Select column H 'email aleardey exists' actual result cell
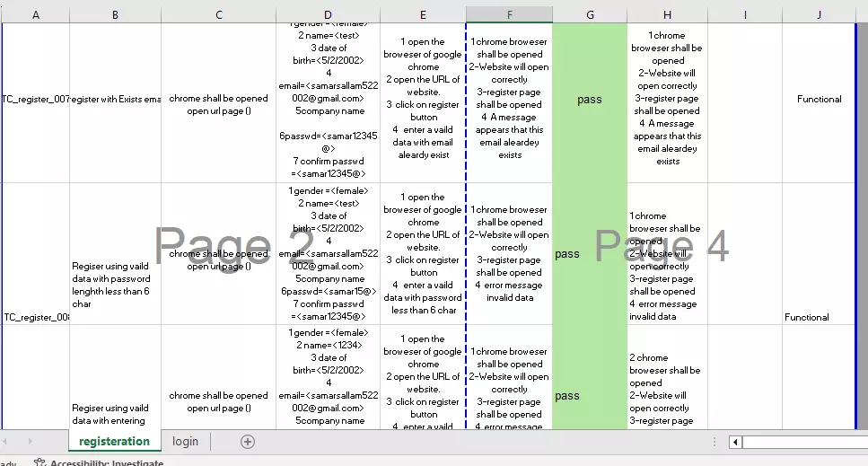This screenshot has width=868, height=466. [x=667, y=103]
